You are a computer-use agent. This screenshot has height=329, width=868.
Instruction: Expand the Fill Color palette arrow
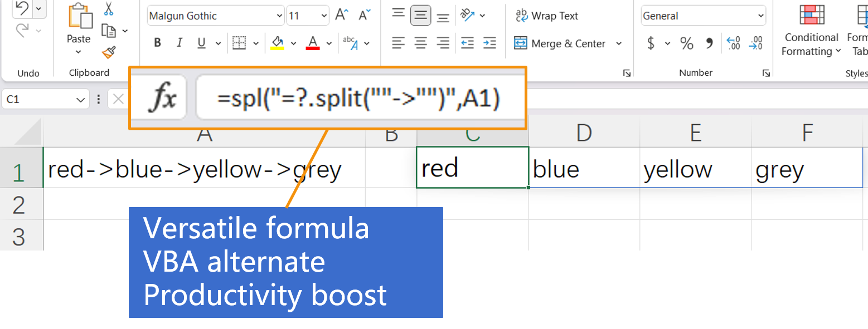[x=293, y=43]
